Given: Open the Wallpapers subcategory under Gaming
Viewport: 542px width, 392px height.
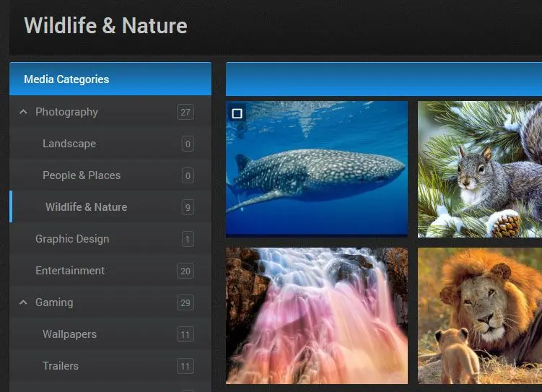Looking at the screenshot, I should pos(69,334).
